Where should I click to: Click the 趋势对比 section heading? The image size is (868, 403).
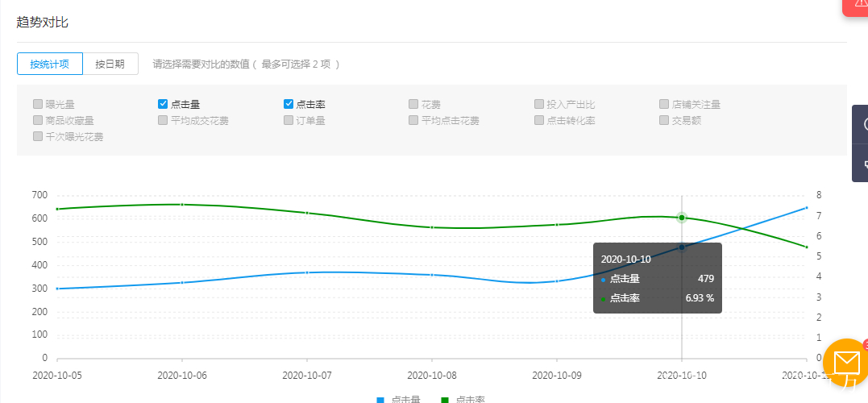tap(43, 23)
